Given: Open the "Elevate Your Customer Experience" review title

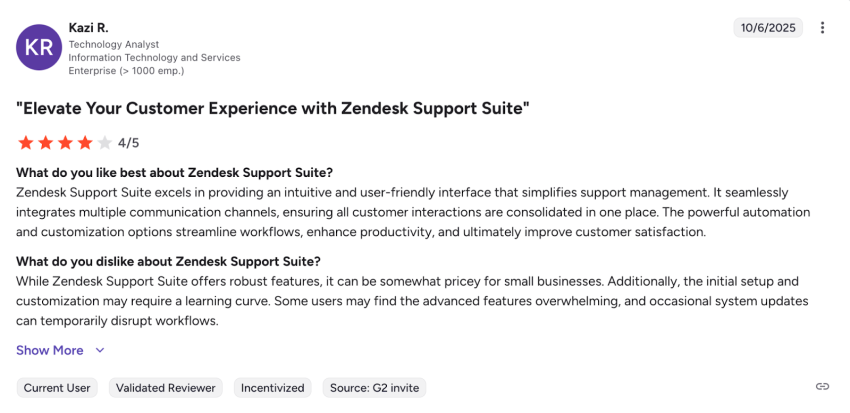Looking at the screenshot, I should (x=272, y=108).
